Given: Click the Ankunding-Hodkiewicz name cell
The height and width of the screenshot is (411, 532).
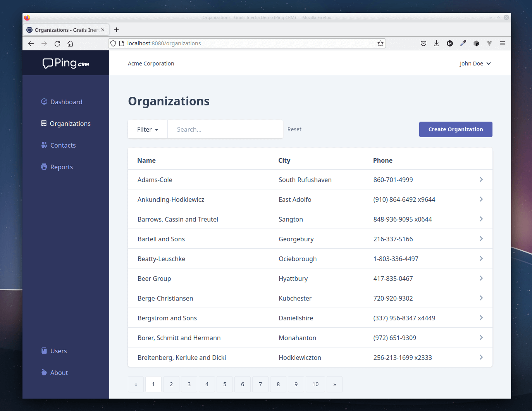Looking at the screenshot, I should coord(171,199).
